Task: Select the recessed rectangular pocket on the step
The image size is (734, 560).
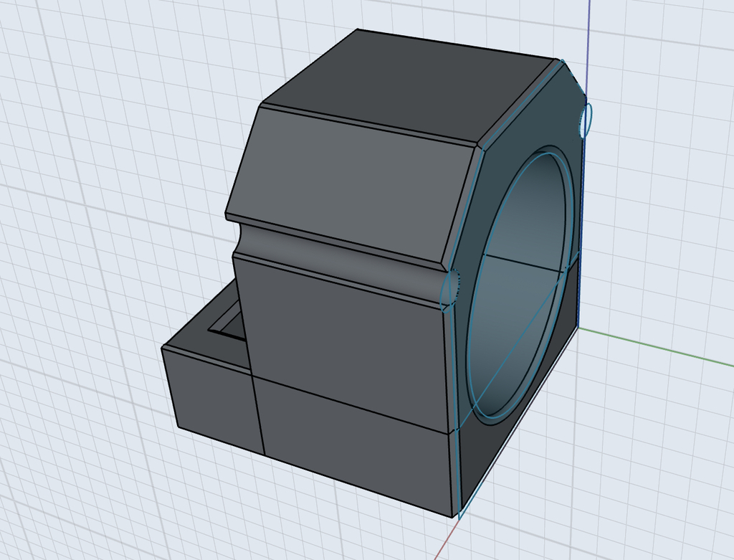Action: pyautogui.click(x=231, y=325)
